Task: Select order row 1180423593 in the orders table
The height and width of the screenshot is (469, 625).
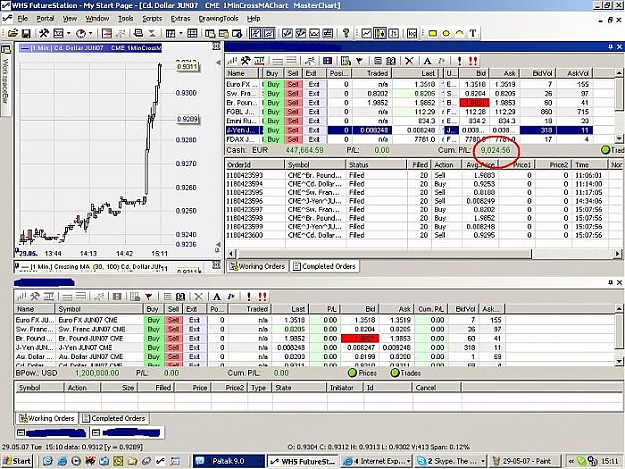Action: 423,175
